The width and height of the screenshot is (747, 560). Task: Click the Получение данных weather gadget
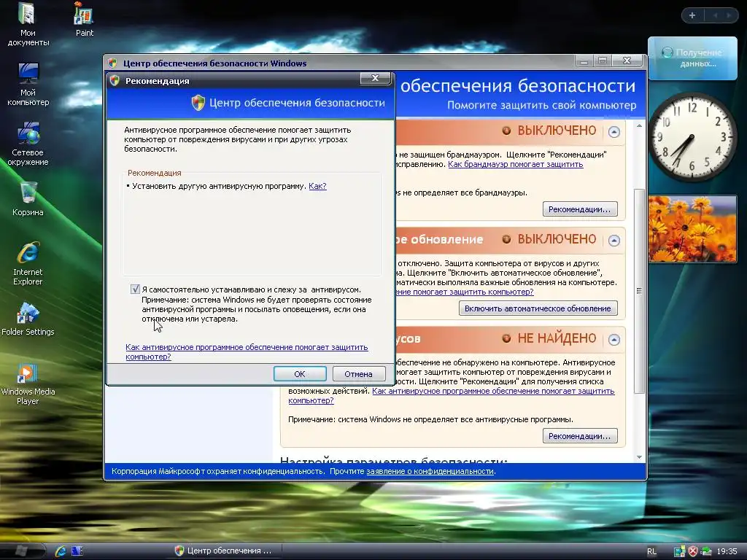[x=692, y=58]
